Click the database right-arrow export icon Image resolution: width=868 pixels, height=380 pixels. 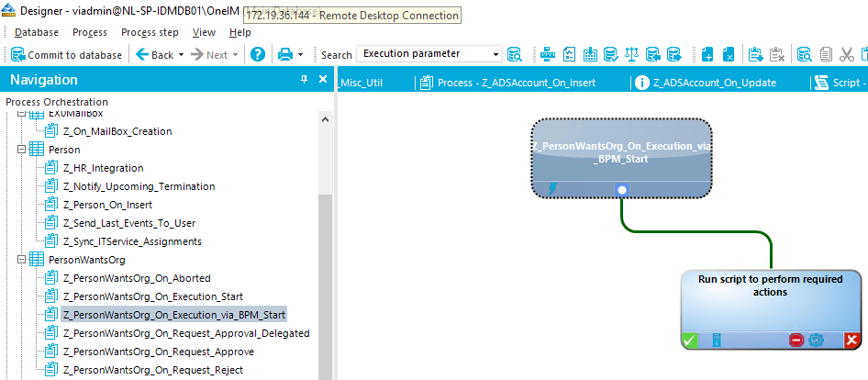click(x=673, y=54)
